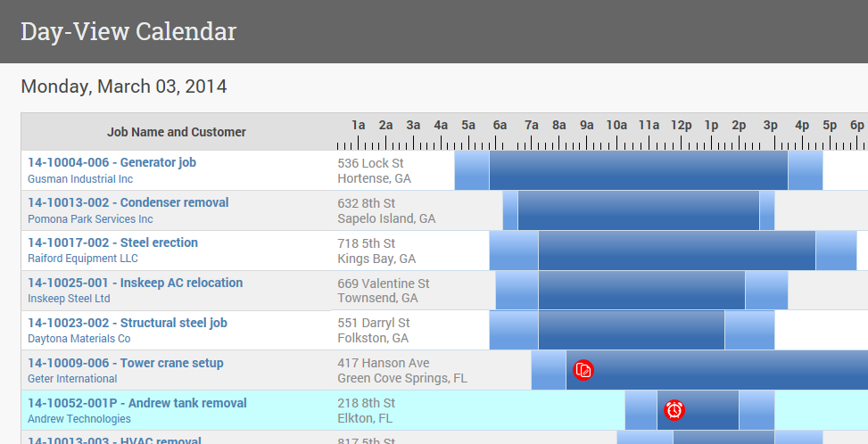Open the 14-10052-001P Andrew tank removal job
Screen dimensions: 868x444
coord(136,403)
